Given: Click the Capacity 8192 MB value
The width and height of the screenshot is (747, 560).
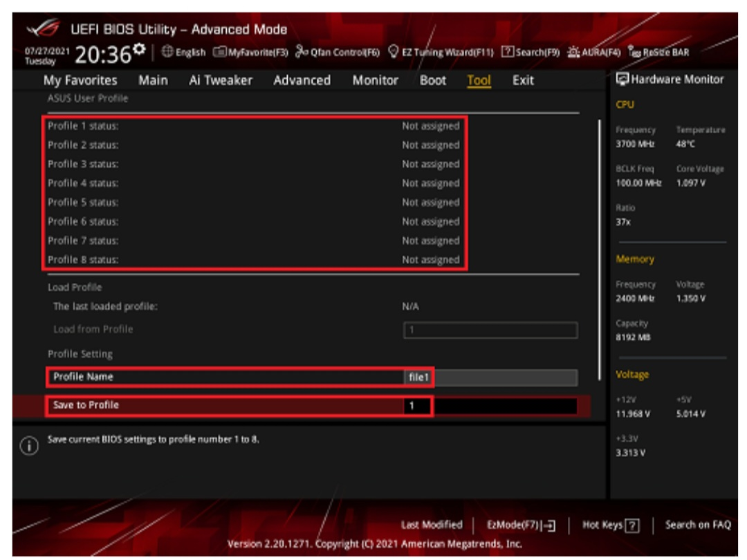Looking at the screenshot, I should coord(633,337).
